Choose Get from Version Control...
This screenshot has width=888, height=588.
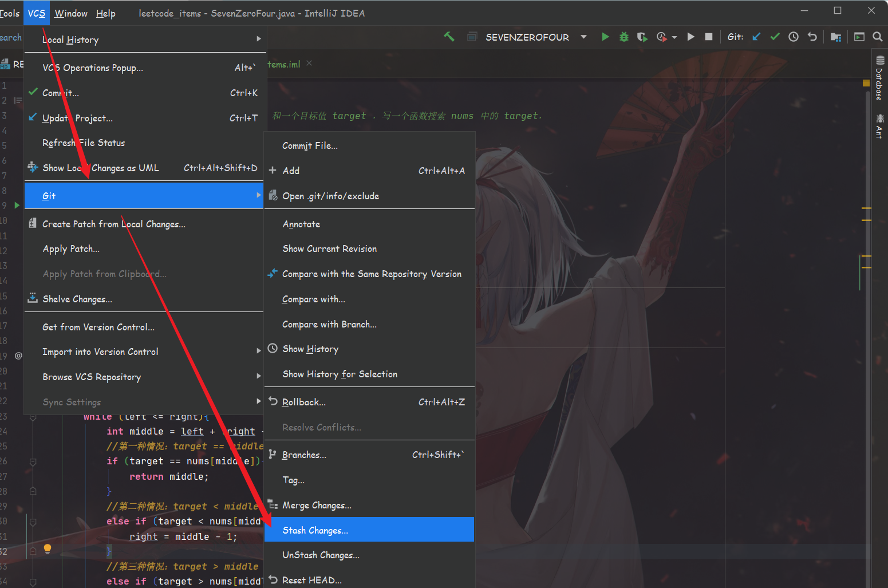tap(144, 327)
